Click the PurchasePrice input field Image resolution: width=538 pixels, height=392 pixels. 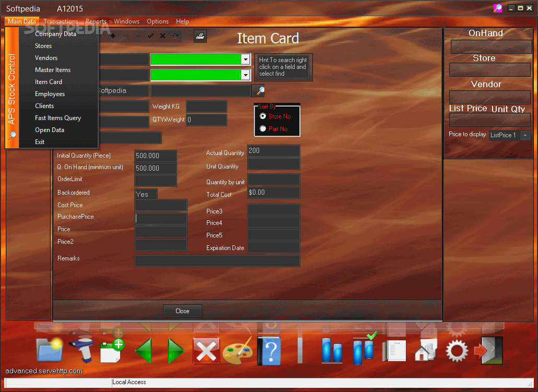160,219
